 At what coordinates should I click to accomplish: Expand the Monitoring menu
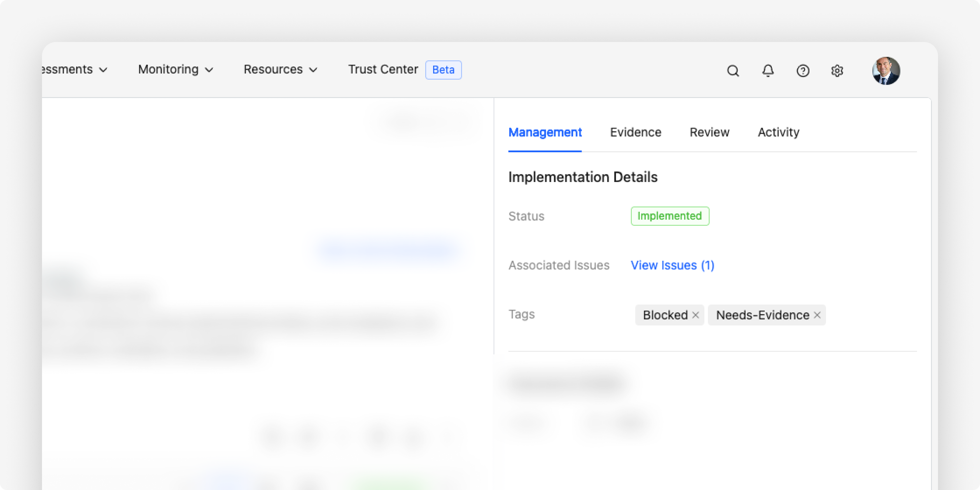coord(175,69)
